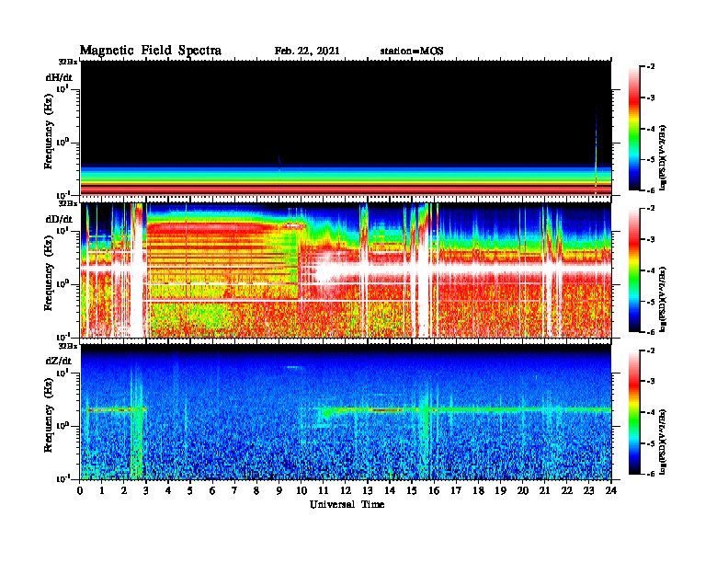Click the "32Hz" top label of dD/dt panel
This screenshot has width=728, height=563.
68,203
